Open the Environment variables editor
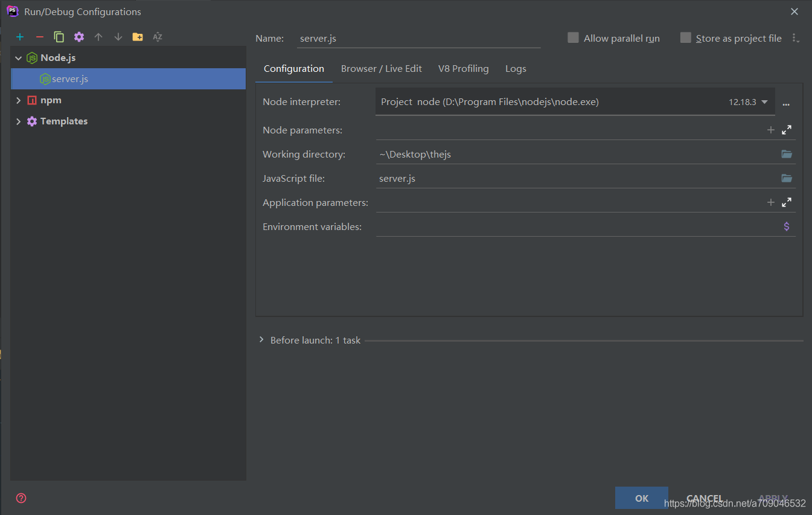The height and width of the screenshot is (515, 812). (786, 226)
